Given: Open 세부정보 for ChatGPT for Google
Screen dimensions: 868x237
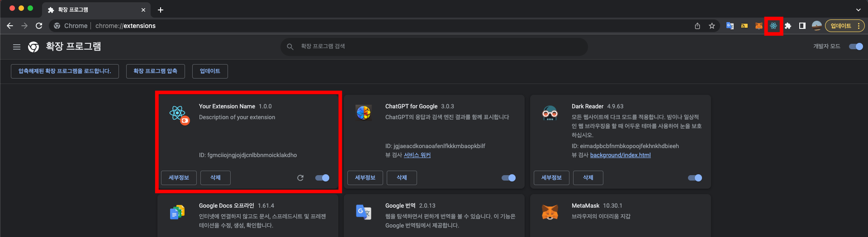Looking at the screenshot, I should pos(365,178).
